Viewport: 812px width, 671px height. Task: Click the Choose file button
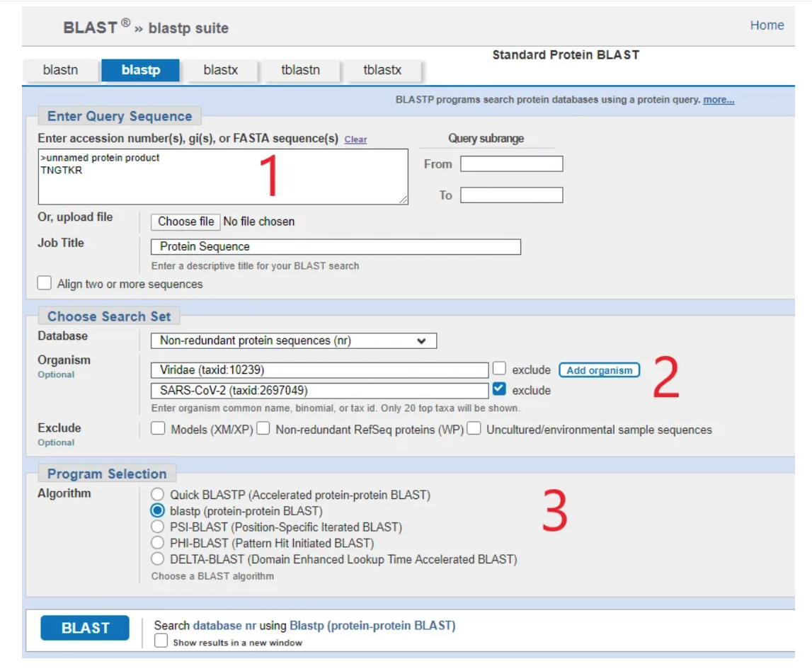tap(185, 222)
